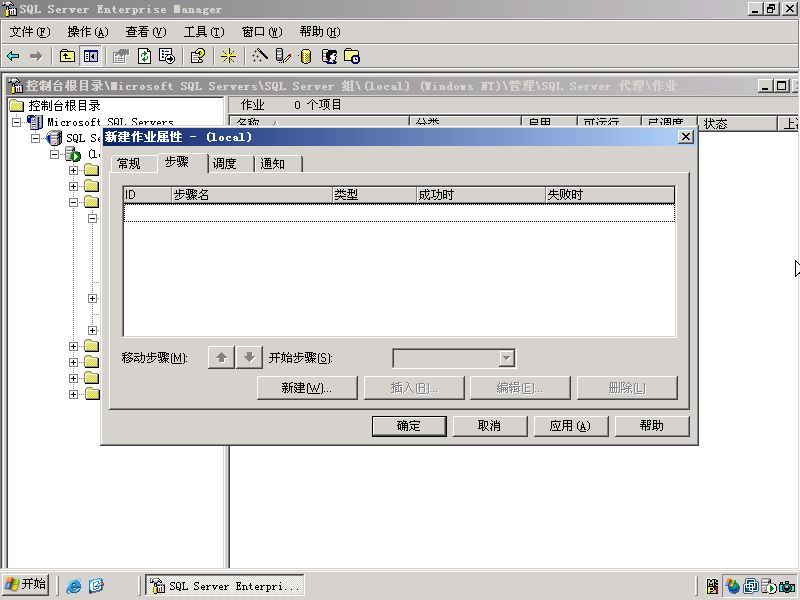Click the 成功时 column header
This screenshot has width=800, height=600.
[481, 195]
